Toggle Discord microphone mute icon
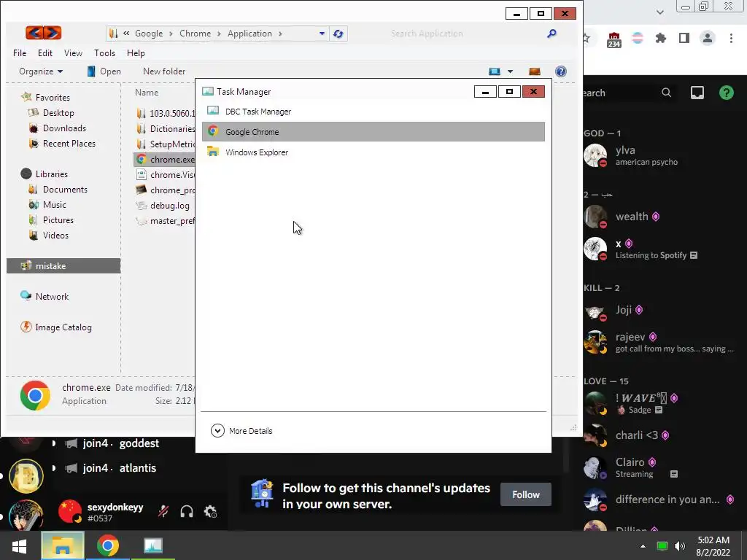The image size is (747, 560). coord(163,511)
